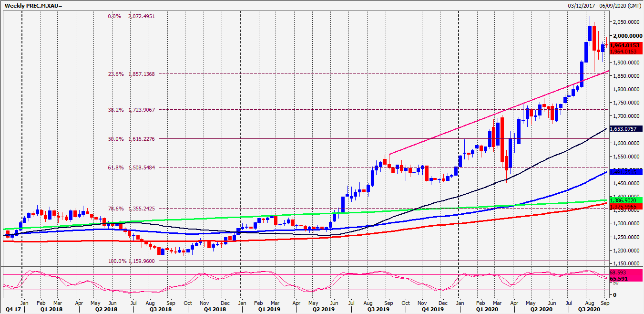644x314 pixels.
Task: Click the 1,964.0153 current price label
Action: tap(626, 45)
